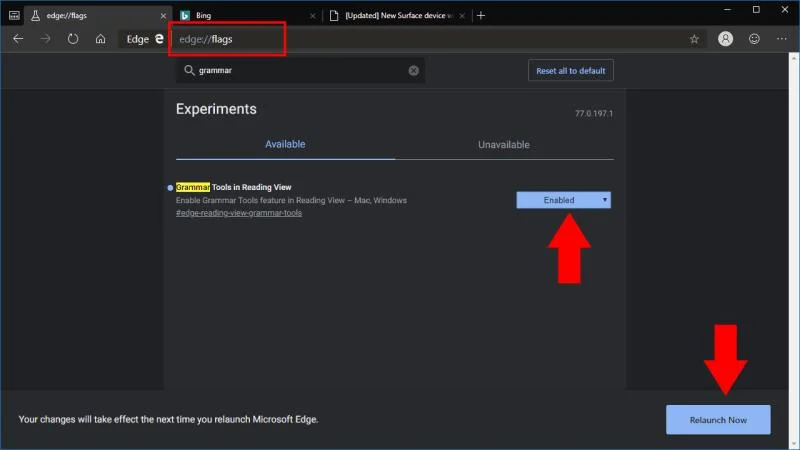Select the edge://flags browser tab

[x=98, y=16]
